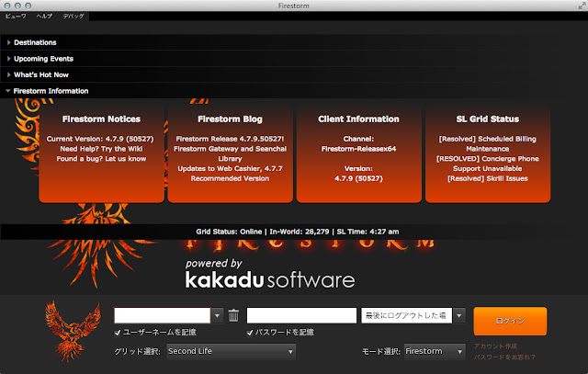This screenshot has height=374, width=588.
Task: Open the ビューワ menu
Action: [16, 17]
